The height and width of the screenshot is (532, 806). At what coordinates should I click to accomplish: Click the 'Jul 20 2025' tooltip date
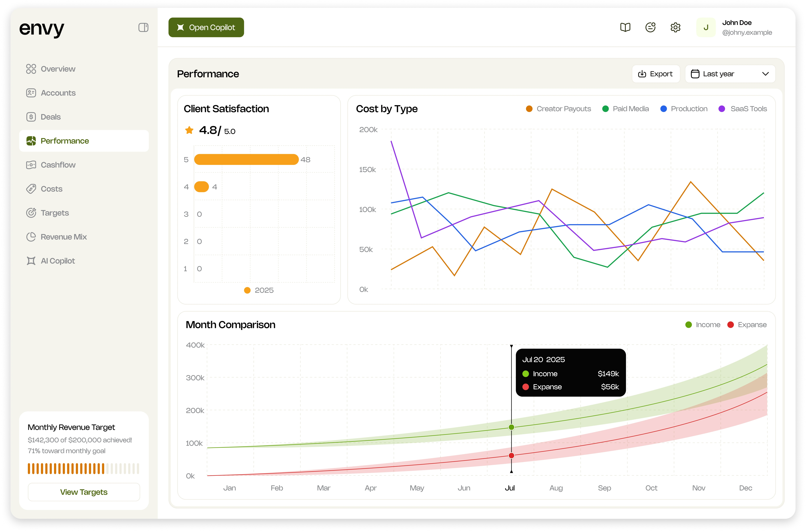click(543, 360)
